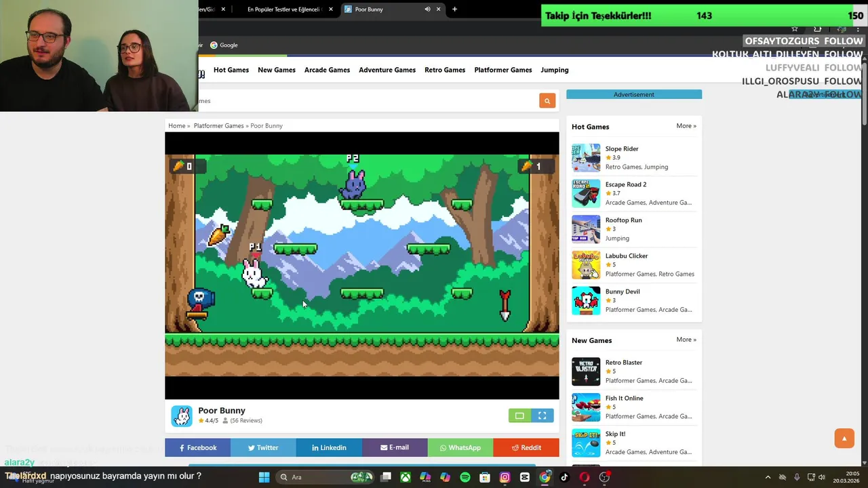This screenshot has width=868, height=488.
Task: Open Microsoft Store from taskbar
Action: [485, 477]
